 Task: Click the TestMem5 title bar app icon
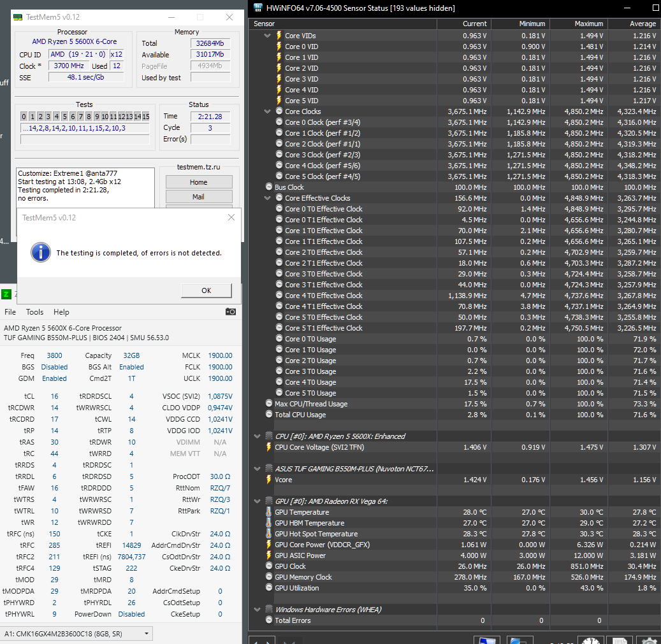18,17
